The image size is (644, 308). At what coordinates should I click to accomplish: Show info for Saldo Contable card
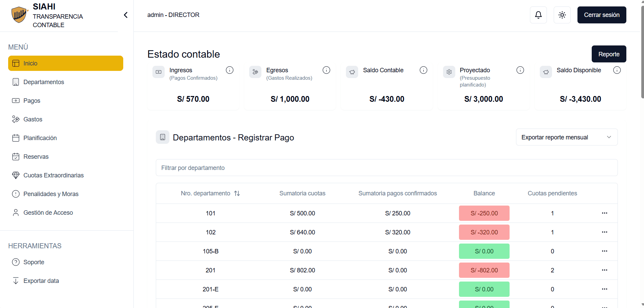coord(423,70)
